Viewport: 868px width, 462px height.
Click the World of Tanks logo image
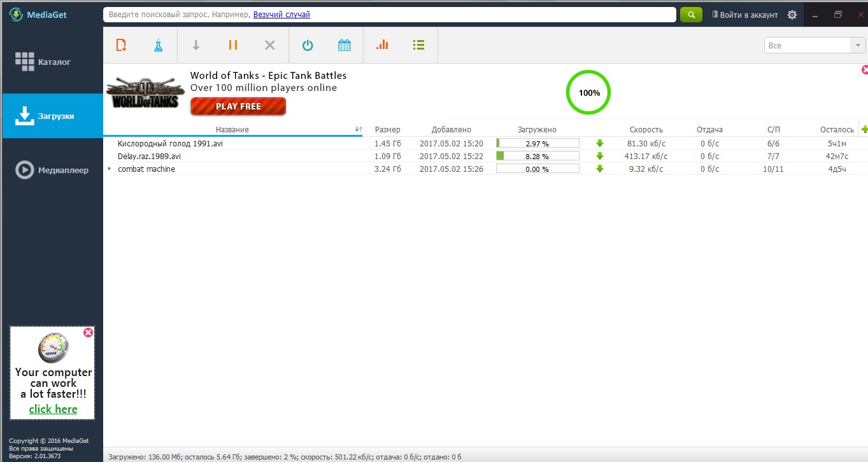[145, 92]
